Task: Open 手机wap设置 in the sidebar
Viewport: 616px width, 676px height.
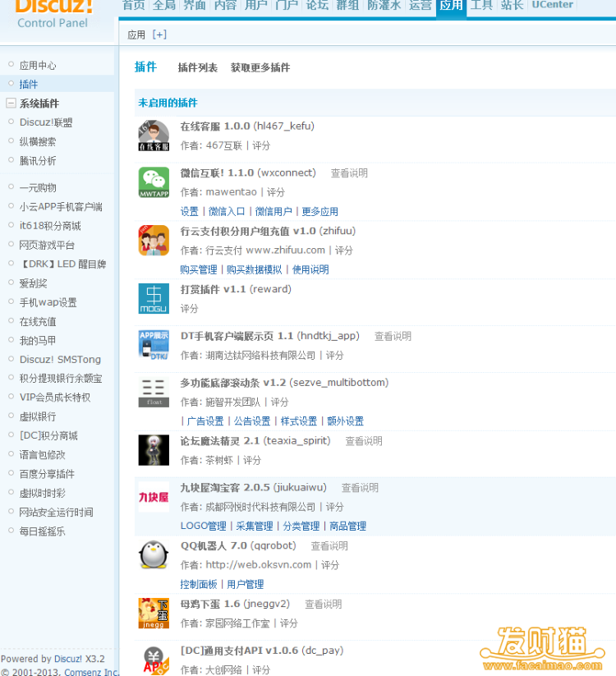Action: pyautogui.click(x=48, y=302)
